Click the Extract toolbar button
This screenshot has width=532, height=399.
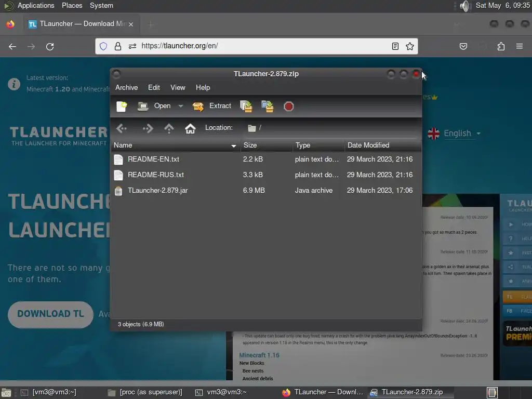tap(212, 106)
